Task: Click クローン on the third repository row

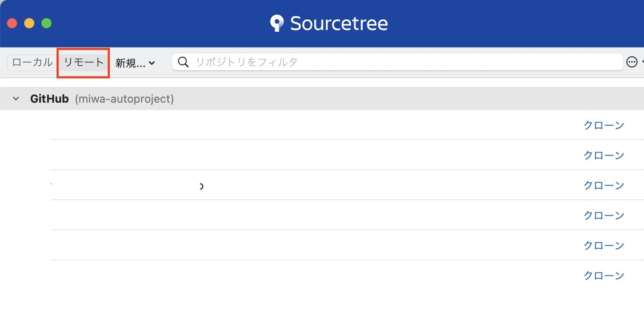Action: (603, 185)
